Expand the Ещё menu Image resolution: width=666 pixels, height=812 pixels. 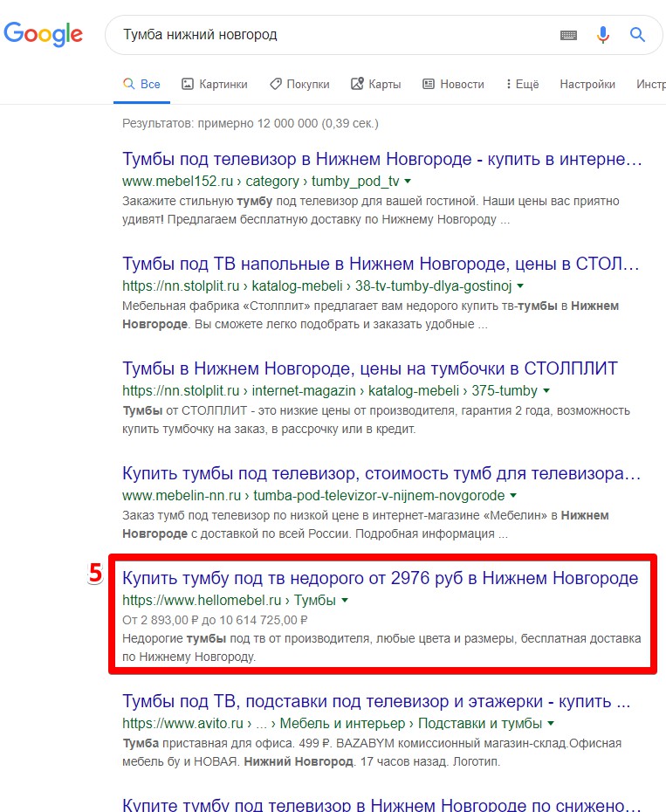pos(523,84)
